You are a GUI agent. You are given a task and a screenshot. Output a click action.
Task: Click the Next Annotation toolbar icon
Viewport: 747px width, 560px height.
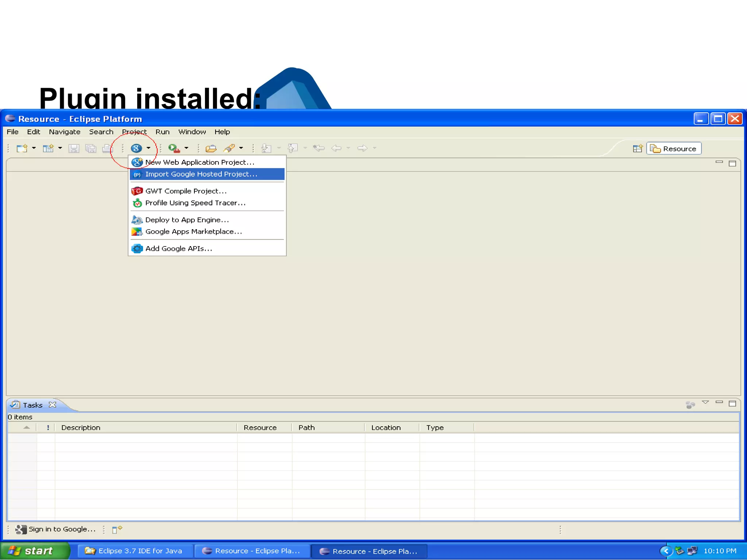267,148
